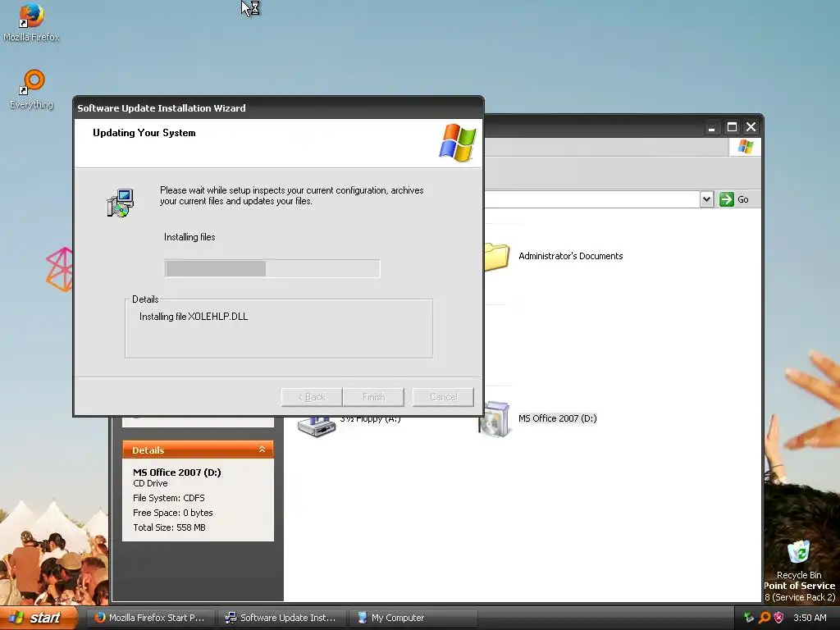Click the installation progress bar
The width and height of the screenshot is (840, 630).
272,268
